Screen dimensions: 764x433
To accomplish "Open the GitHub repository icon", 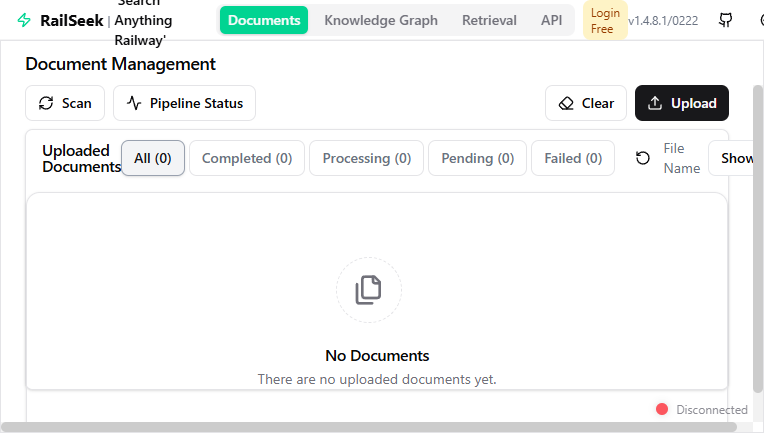I will point(726,20).
